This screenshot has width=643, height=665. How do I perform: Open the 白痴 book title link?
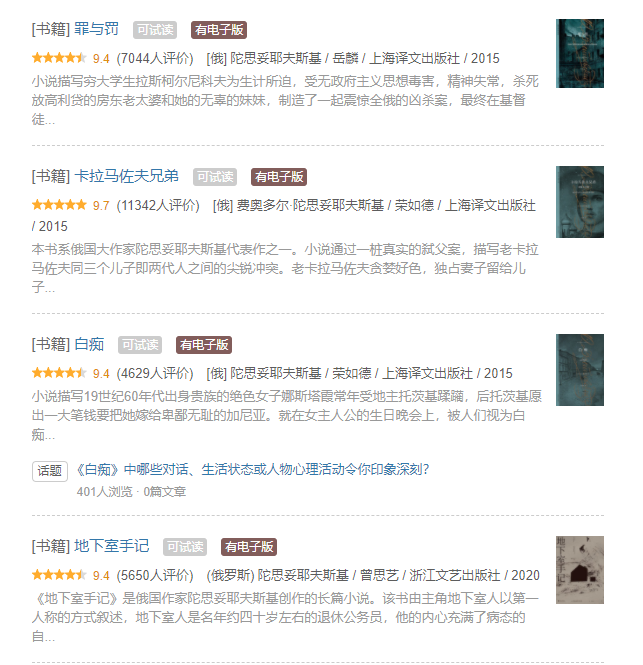[89, 344]
